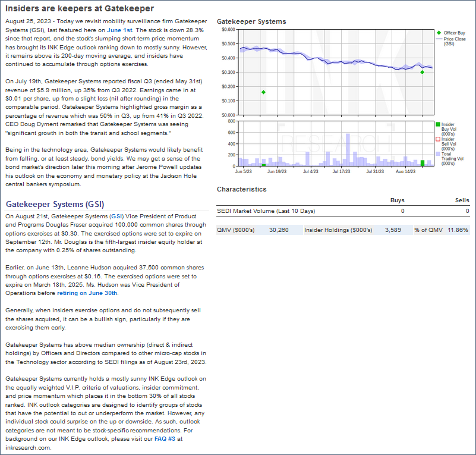
Task: Click the 400 volume axis label
Action: (232, 144)
